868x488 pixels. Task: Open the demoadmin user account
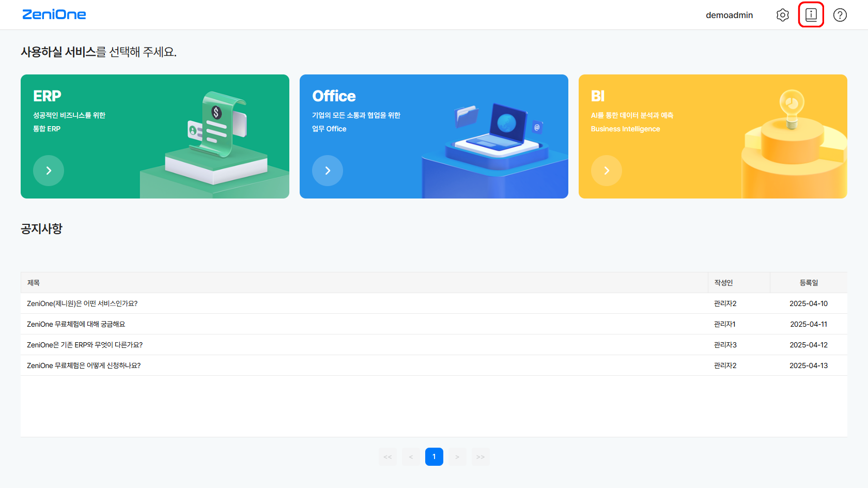(730, 15)
